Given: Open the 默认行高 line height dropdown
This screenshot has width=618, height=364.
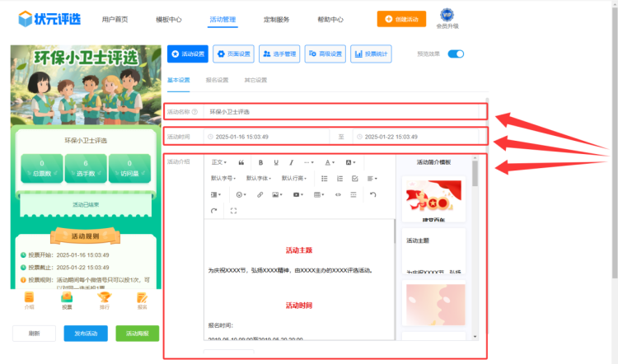Looking at the screenshot, I should [x=295, y=178].
